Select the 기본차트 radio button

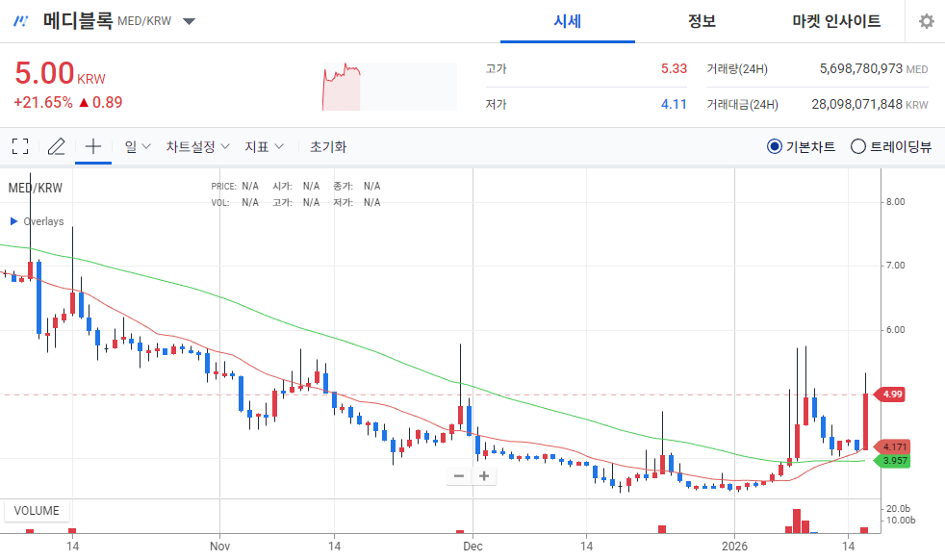773,145
